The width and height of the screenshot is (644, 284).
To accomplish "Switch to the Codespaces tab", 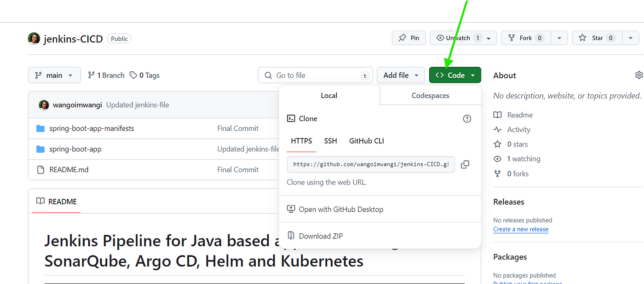I will [x=431, y=95].
